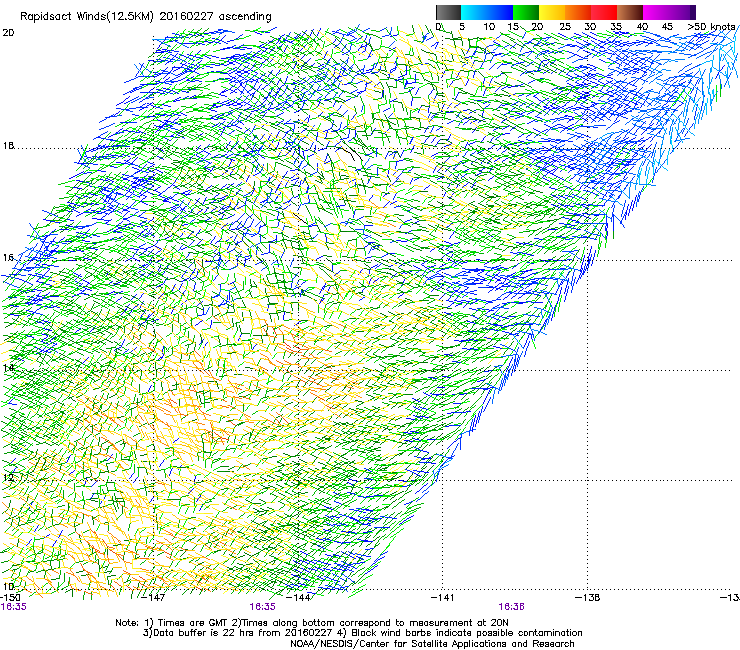Click longitude label "-150" on bottom axis
Screen dimensions: 740x650
pos(10,598)
